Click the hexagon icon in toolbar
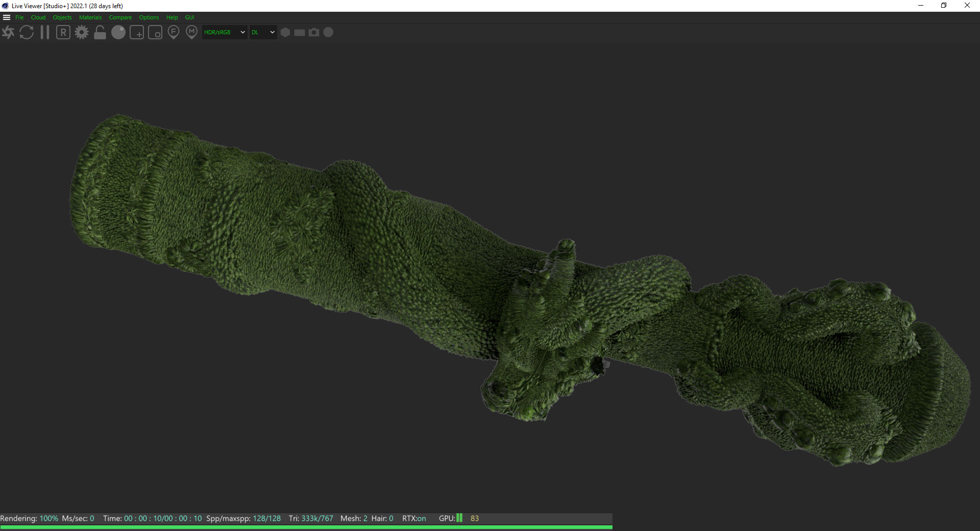The image size is (980, 531). 285,32
